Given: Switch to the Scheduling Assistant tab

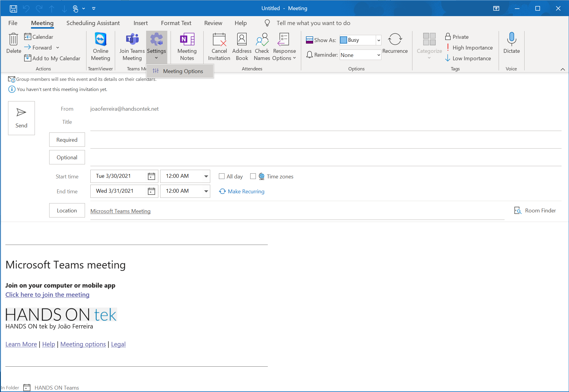Looking at the screenshot, I should [x=93, y=23].
